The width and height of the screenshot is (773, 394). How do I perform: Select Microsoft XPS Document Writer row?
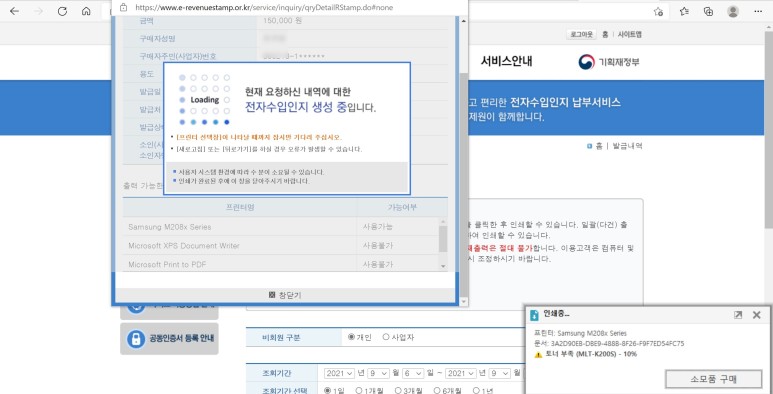tap(281, 246)
